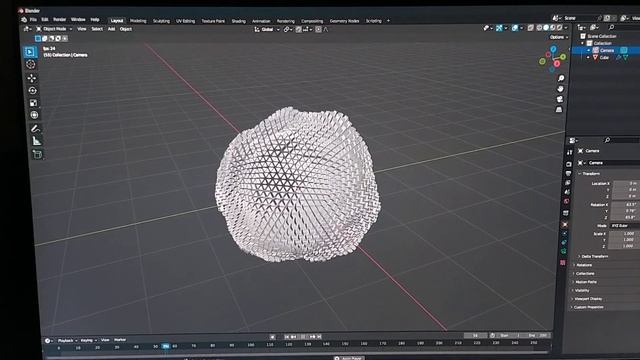This screenshot has height=360, width=640.
Task: Open the viewport shading options arrow
Action: click(x=566, y=28)
